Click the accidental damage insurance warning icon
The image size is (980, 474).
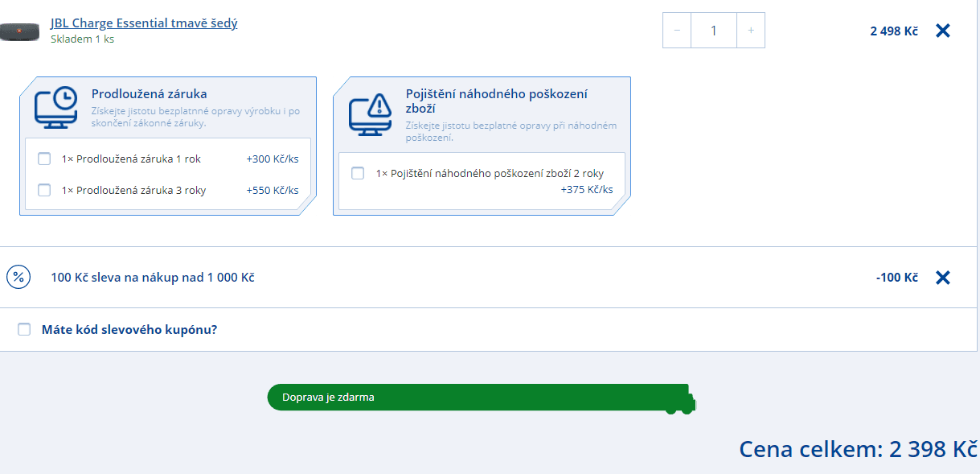coord(370,114)
